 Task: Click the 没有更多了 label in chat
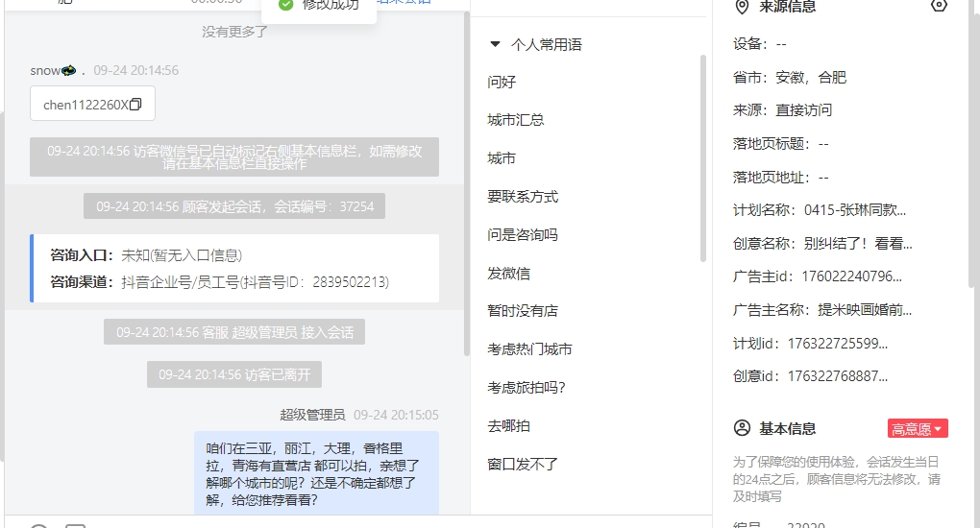(234, 32)
